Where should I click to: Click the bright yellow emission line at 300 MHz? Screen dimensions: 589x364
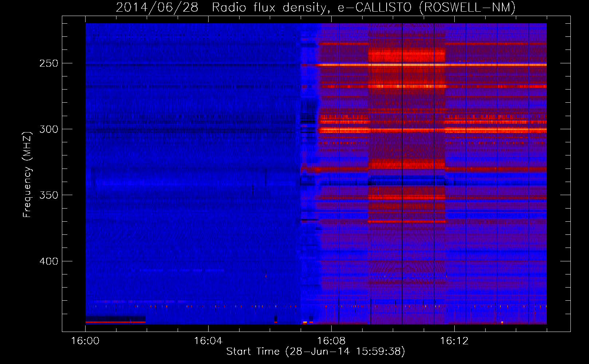coord(433,130)
